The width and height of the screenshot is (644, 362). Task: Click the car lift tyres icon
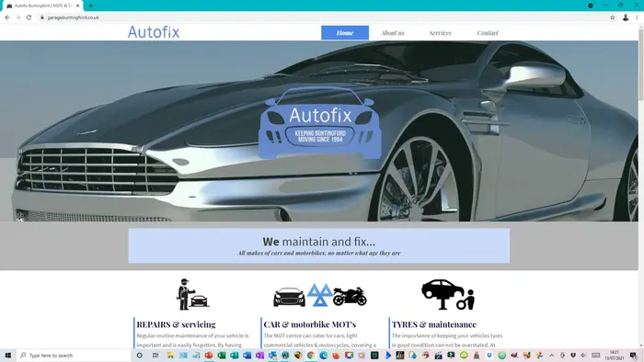pos(448,294)
